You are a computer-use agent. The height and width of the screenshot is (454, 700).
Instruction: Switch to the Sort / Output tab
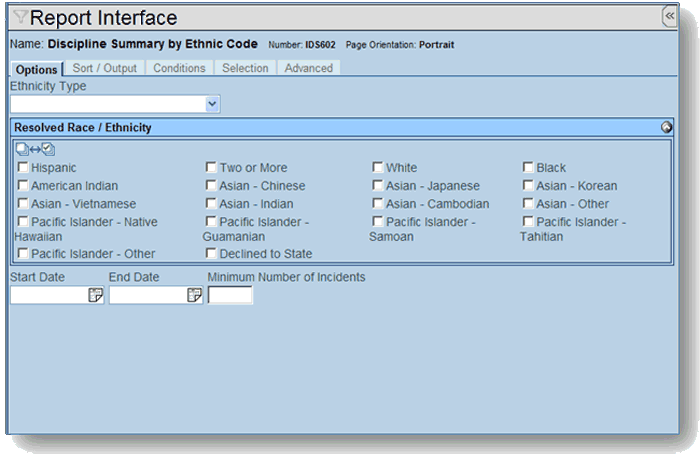[x=104, y=68]
